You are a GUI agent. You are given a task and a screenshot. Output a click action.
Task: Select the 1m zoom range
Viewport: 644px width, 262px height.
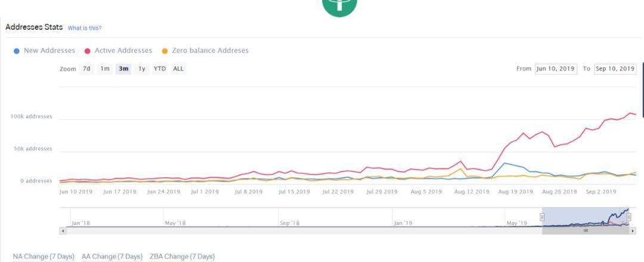(105, 69)
